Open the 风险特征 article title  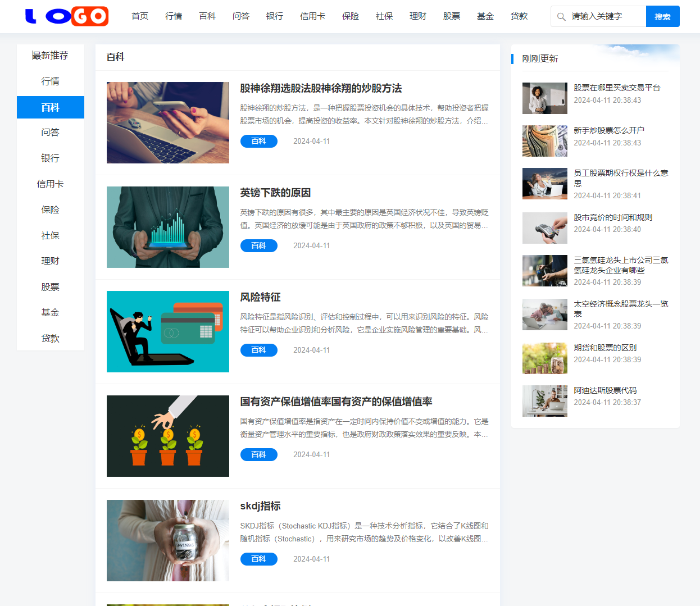click(260, 297)
